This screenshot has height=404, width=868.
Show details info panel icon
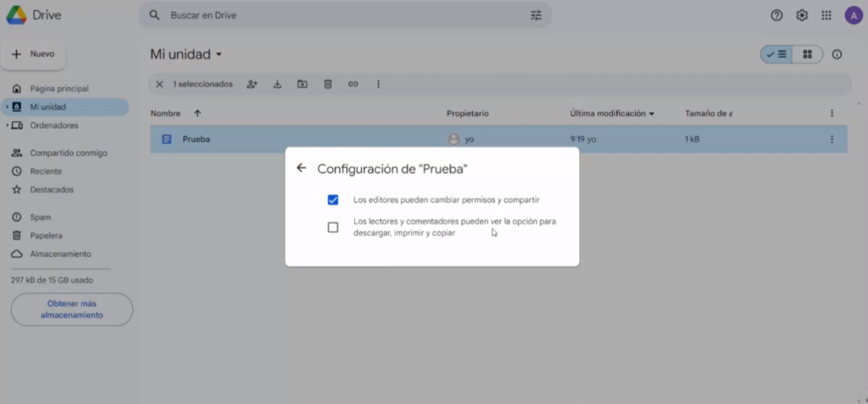coord(837,54)
